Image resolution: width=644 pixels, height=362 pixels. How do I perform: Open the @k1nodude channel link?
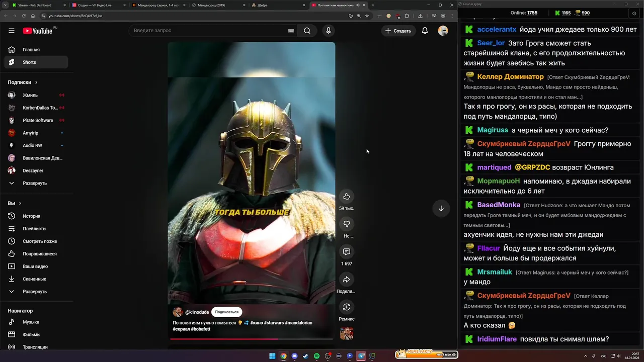pos(197,312)
